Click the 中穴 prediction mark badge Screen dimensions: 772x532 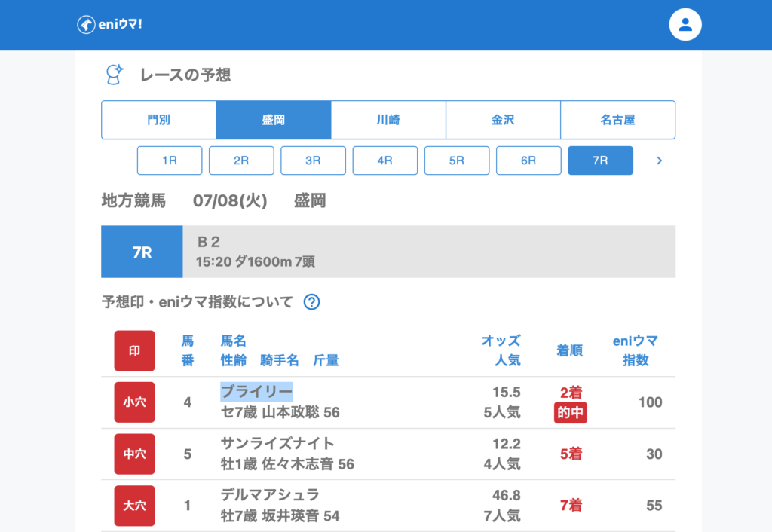[x=134, y=454]
